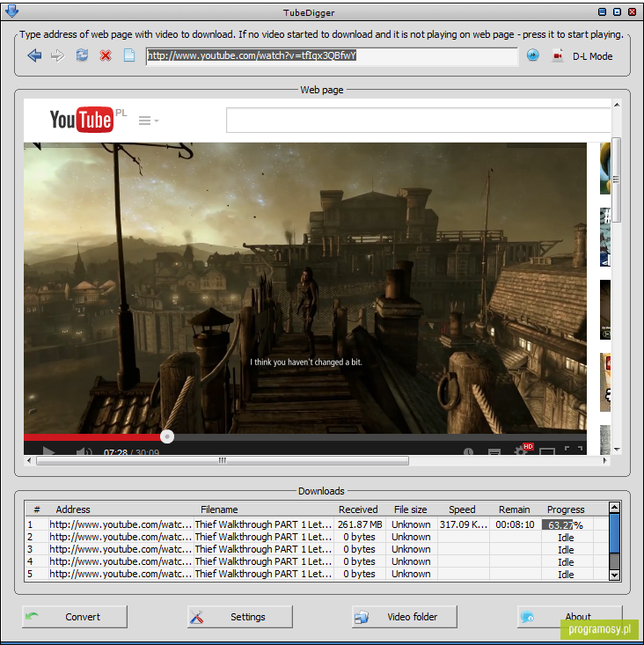Mute the video with the speaker icon
Image resolution: width=644 pixels, height=645 pixels.
pos(84,451)
